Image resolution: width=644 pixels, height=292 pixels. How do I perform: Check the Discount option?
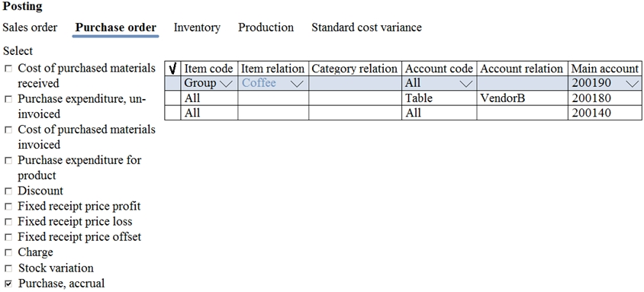click(8, 191)
